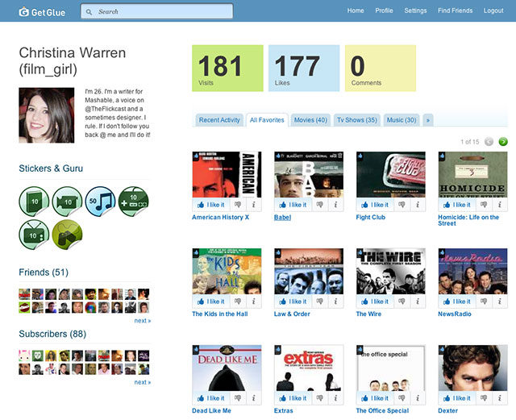Click the 177 Likes stat box

coord(304,69)
